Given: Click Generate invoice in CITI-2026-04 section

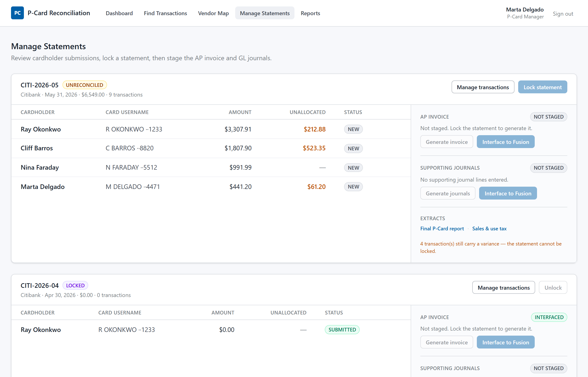Looking at the screenshot, I should coord(446,342).
